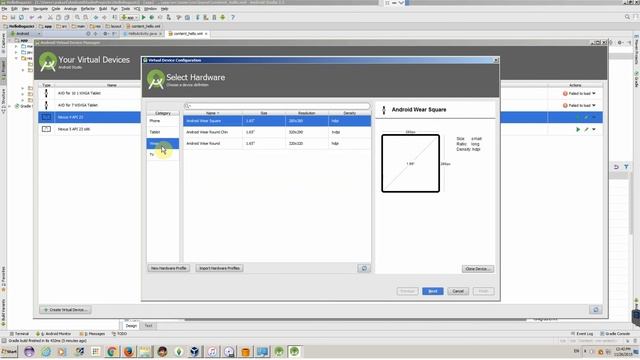Open the Refactor menu
This screenshot has height=360, width=640.
pyautogui.click(x=88, y=9)
